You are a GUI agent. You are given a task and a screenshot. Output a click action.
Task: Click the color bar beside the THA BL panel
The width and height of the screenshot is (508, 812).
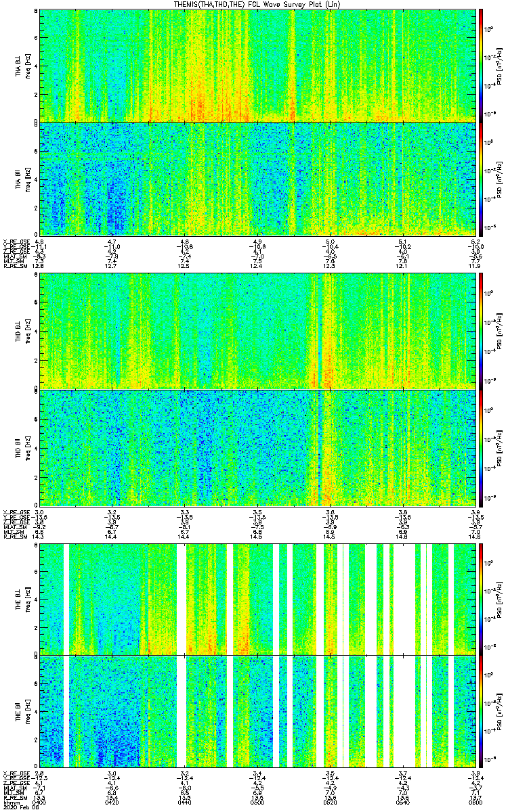[x=481, y=65]
